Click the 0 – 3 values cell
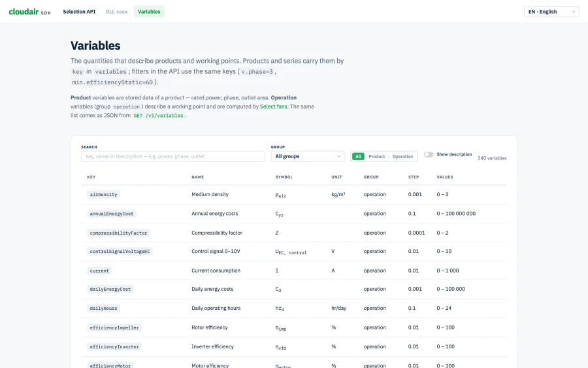Viewport: 588px width, 368px height. (x=442, y=194)
